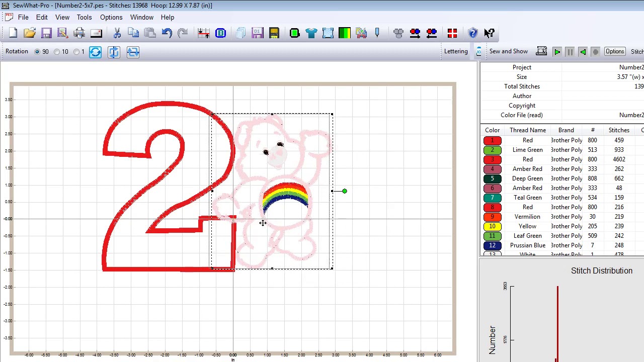Click the light blue fabric frame icon
Viewport: 644px width, 362px height.
(x=328, y=33)
